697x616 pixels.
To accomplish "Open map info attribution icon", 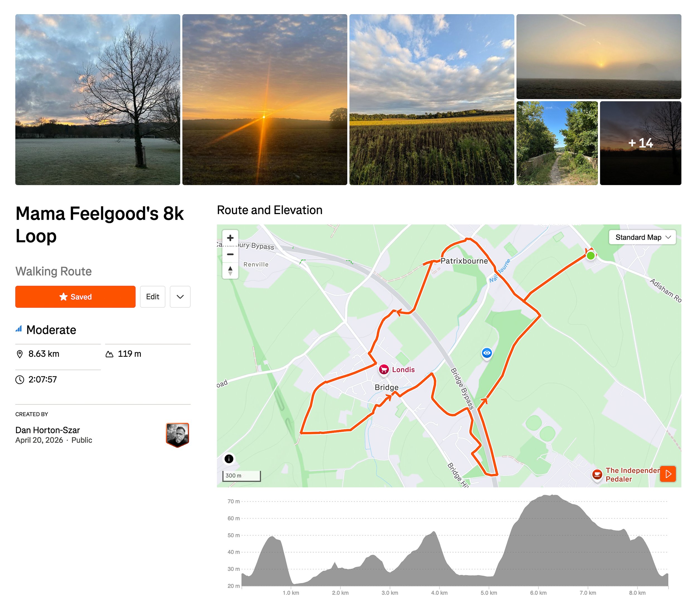I will click(229, 459).
